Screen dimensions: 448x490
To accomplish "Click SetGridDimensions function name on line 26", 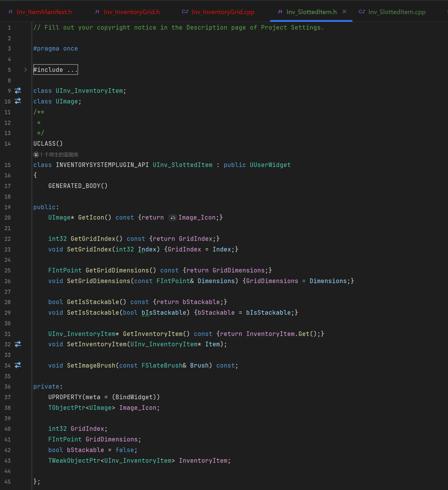I will tap(99, 281).
